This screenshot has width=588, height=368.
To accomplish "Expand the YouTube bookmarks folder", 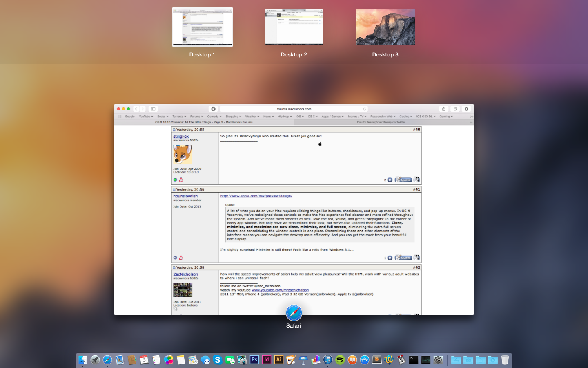I will click(x=146, y=117).
